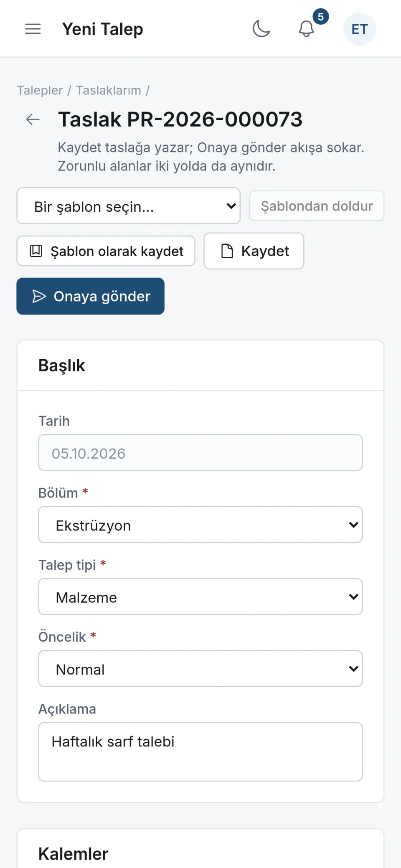Navigate to Talepler breadcrumb
The image size is (401, 868).
coord(40,90)
